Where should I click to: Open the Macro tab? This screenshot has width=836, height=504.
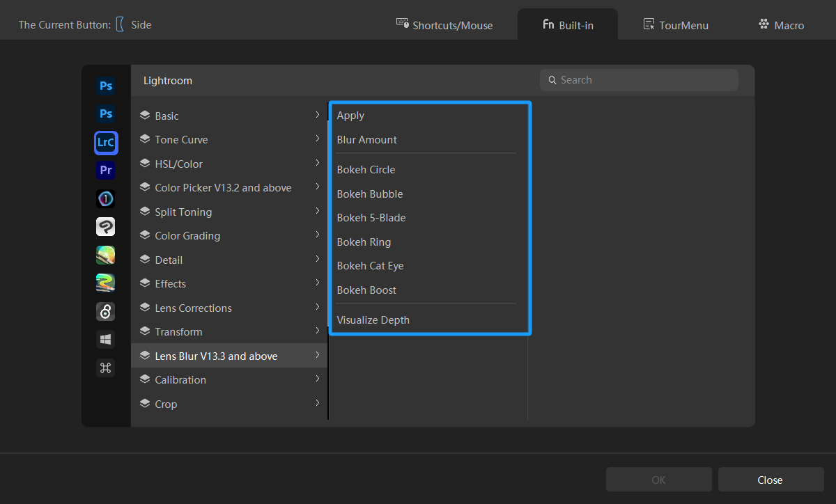(781, 25)
